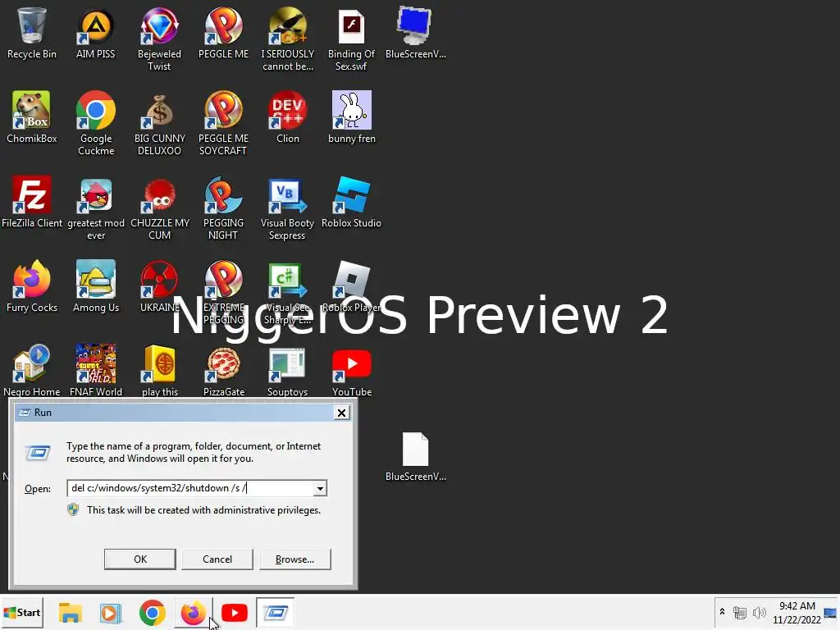
Task: Click the FNAF World shortcut
Action: coord(96,371)
